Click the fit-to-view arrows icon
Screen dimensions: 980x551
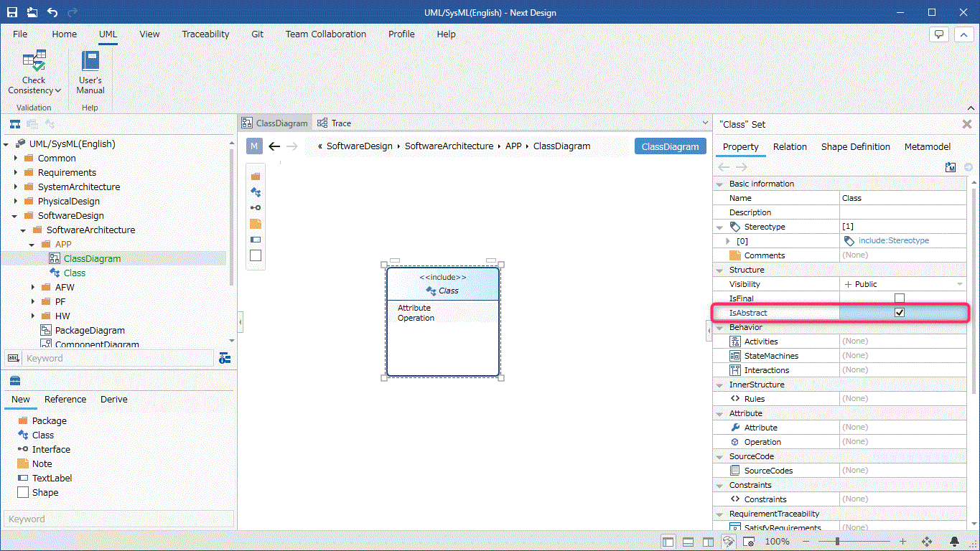(926, 542)
